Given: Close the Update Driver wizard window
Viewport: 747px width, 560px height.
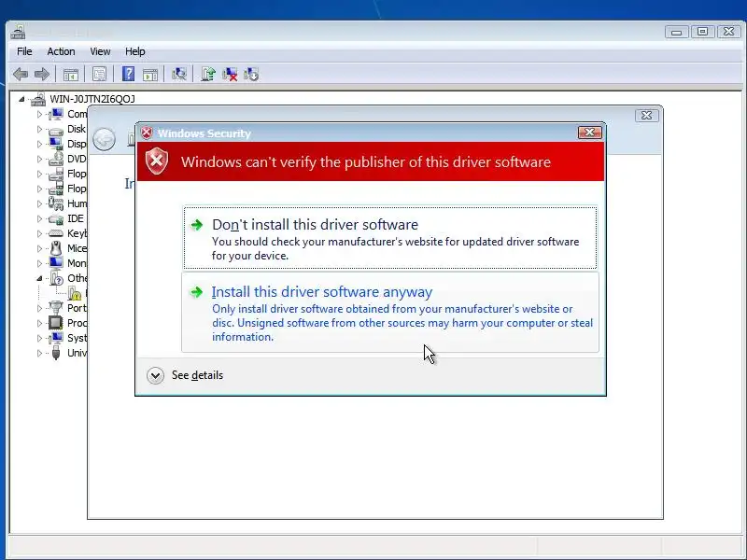Looking at the screenshot, I should (646, 116).
